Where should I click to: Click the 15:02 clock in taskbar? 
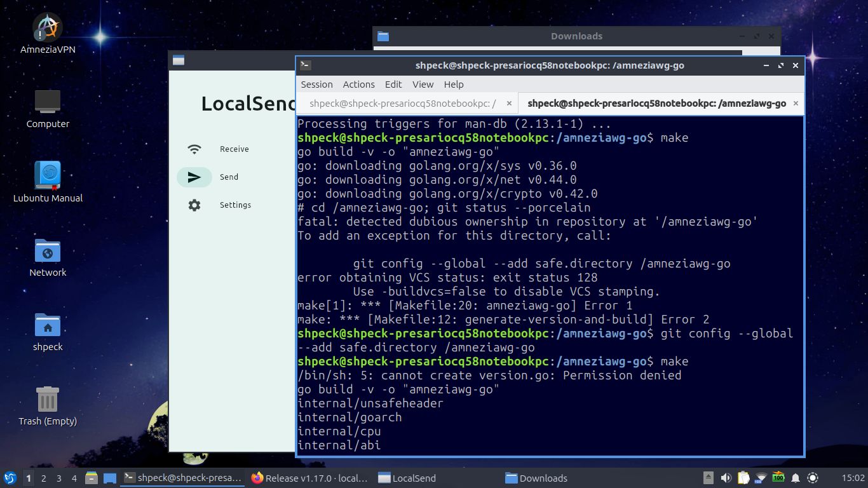tap(853, 478)
